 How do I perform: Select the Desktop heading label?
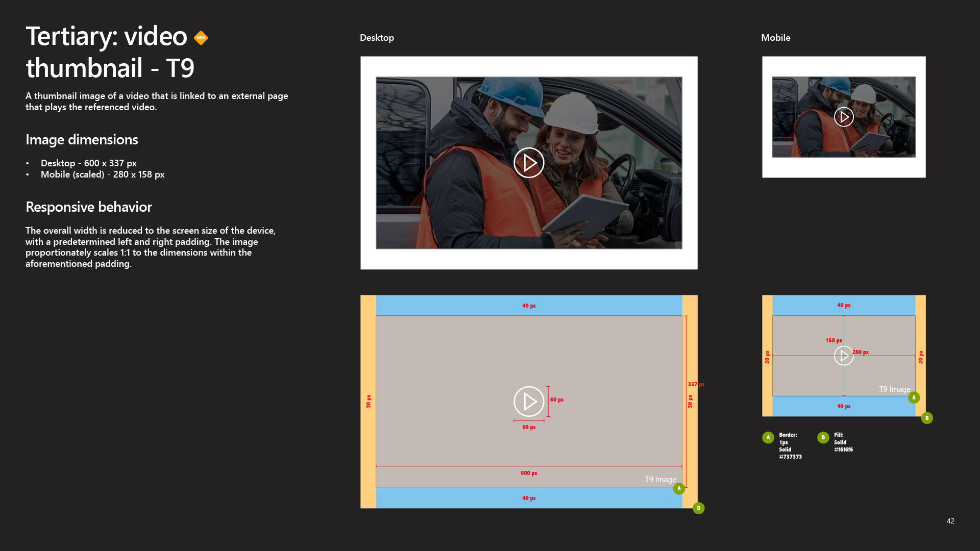pyautogui.click(x=377, y=38)
